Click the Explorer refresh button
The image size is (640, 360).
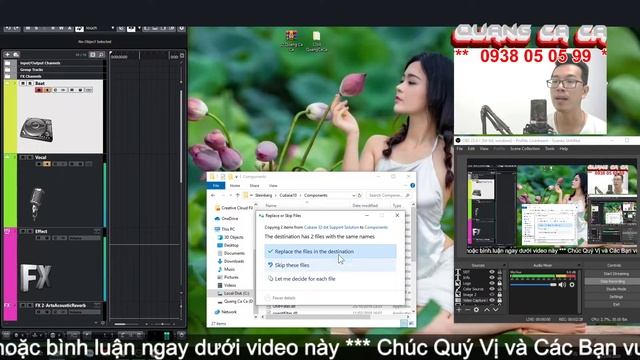(360, 196)
